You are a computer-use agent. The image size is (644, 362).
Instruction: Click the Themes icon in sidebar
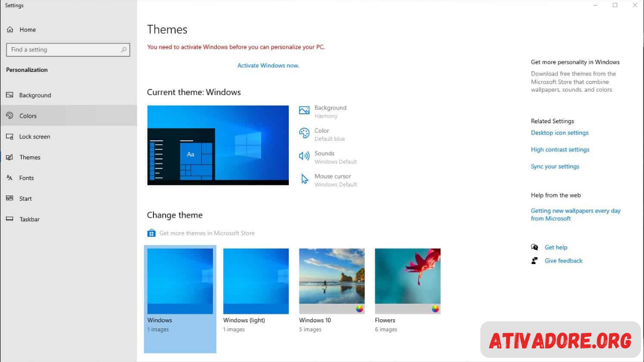coord(10,157)
